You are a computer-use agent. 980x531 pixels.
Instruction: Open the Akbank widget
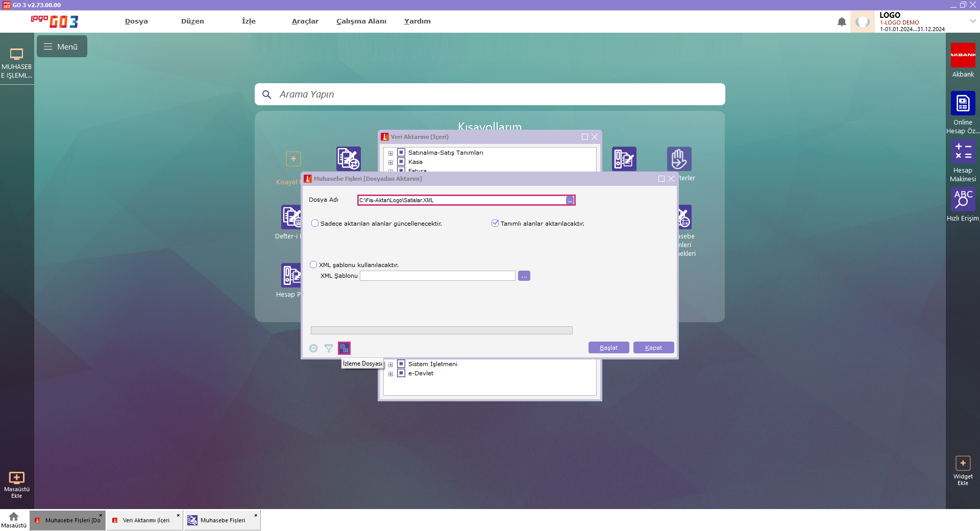coord(963,55)
